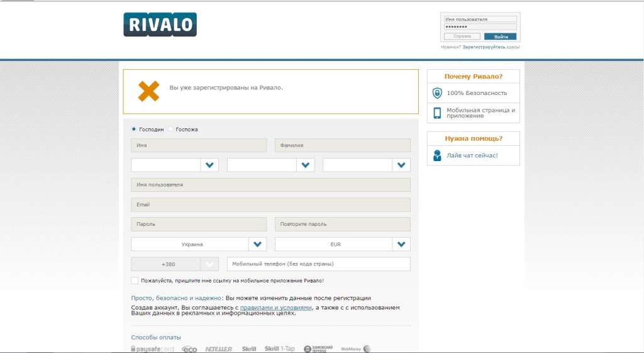Open Мобильная страница и приложение link

(481, 113)
